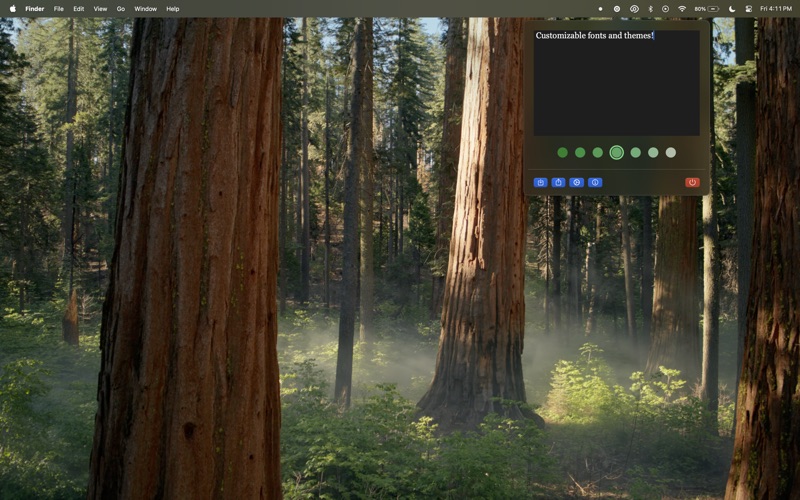
Task: Click the text "Customizable fonts and themes!"
Action: (594, 35)
